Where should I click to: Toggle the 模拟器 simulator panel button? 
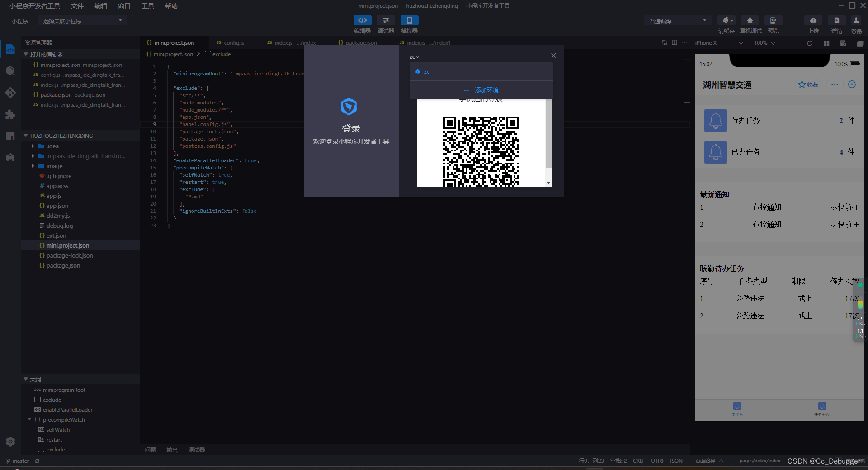pos(409,20)
